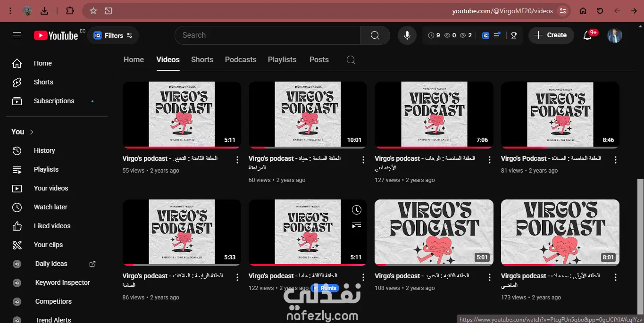Open more options for the 86 views video
Screen dimensions: 644x323
point(237,277)
